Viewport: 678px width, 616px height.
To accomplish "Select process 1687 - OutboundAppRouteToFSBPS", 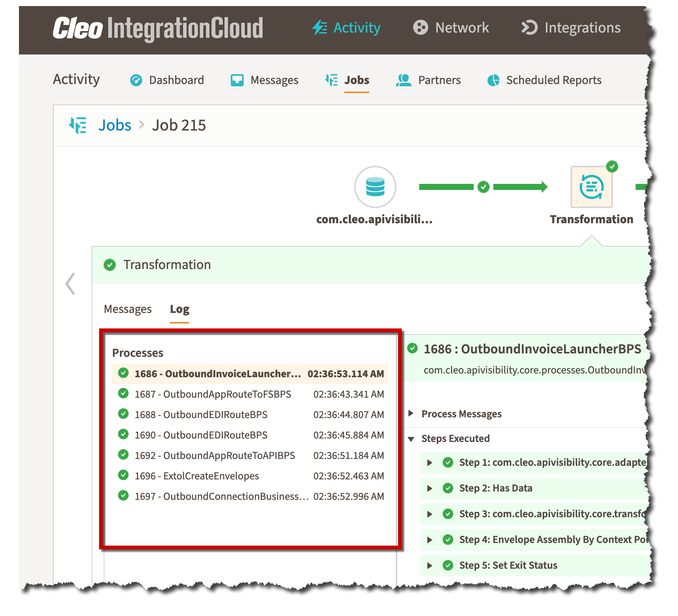I will coord(250,394).
